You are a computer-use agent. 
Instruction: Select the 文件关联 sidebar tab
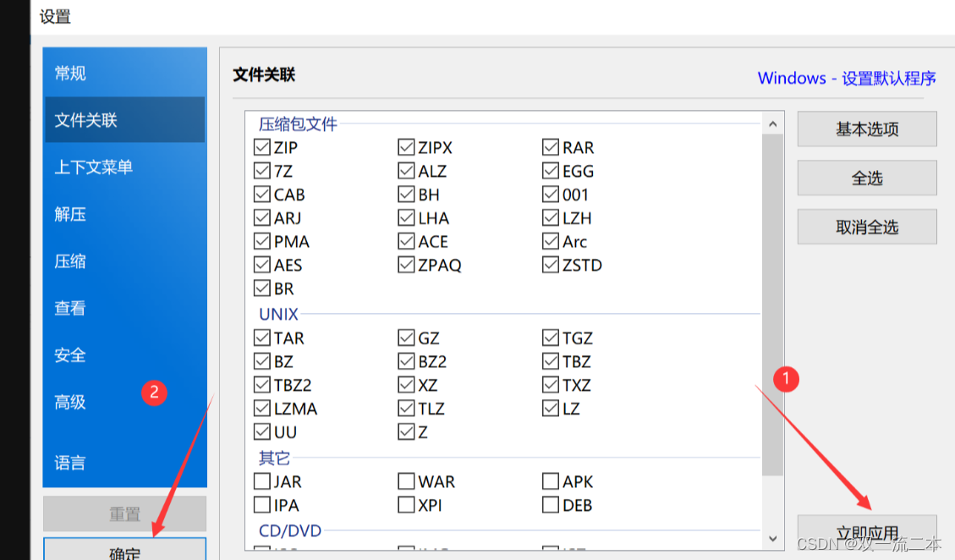point(125,120)
